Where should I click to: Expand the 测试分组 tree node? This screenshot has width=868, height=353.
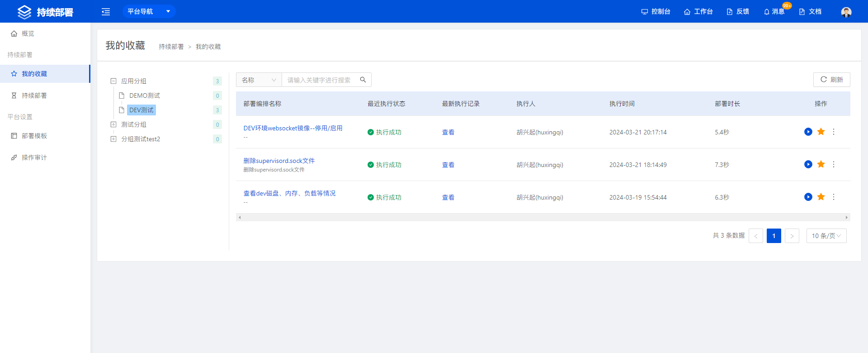click(113, 124)
